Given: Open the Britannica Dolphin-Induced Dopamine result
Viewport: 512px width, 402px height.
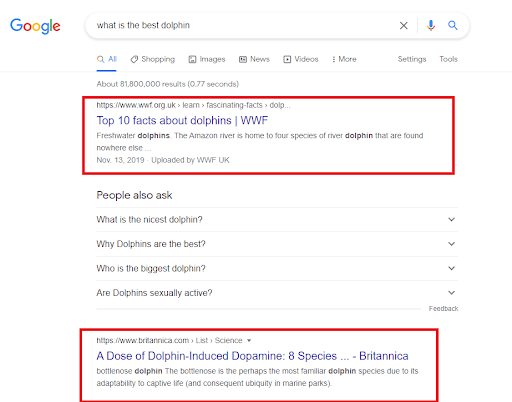Looking at the screenshot, I should (252, 356).
